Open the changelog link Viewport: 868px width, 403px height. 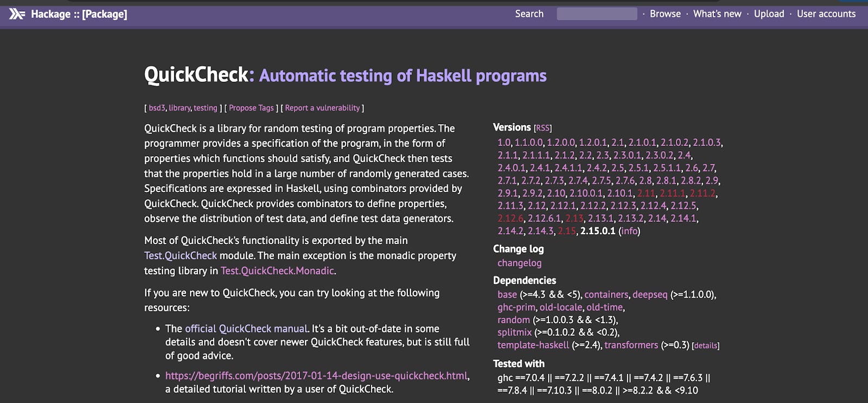tap(520, 263)
